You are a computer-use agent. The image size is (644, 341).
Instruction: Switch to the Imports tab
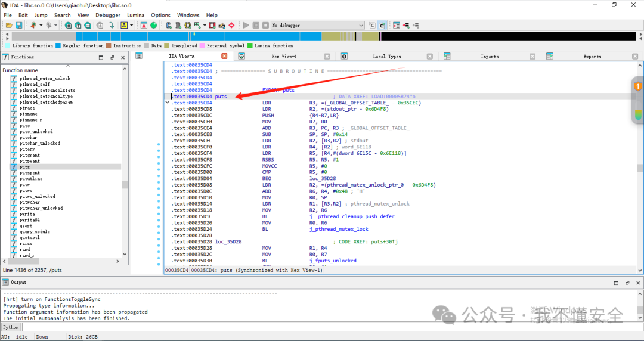[489, 56]
